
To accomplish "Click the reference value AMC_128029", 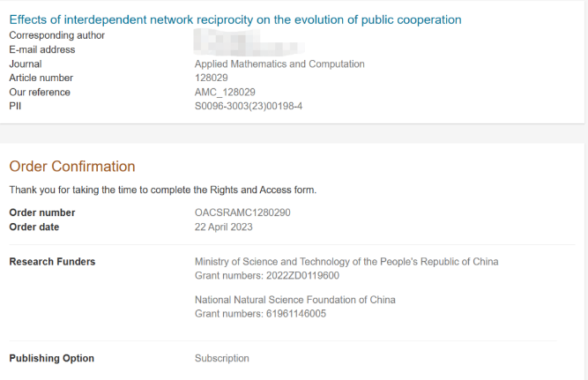I will 225,93.
